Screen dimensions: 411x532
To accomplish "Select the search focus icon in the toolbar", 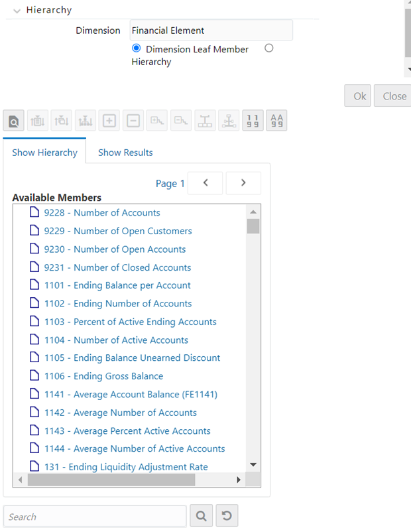I will [x=13, y=120].
